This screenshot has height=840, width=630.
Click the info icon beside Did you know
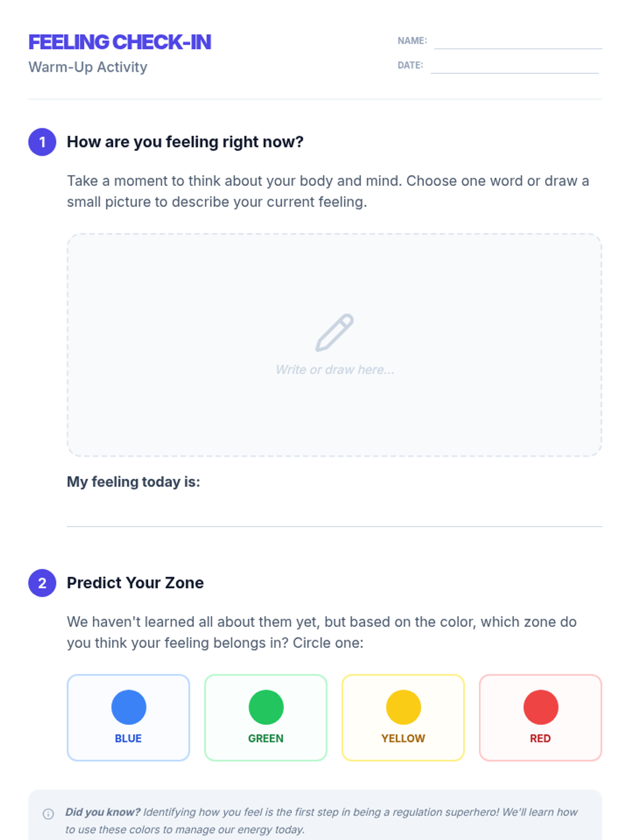(48, 814)
